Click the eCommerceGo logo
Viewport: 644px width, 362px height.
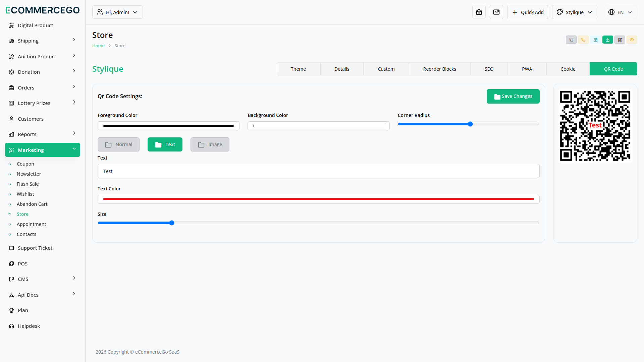pyautogui.click(x=43, y=10)
